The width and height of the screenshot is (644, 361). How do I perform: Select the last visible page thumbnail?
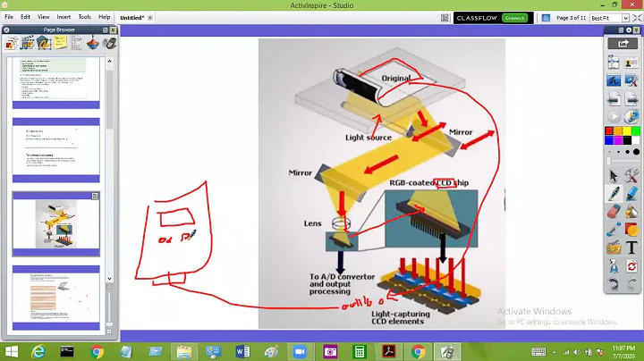(55, 298)
